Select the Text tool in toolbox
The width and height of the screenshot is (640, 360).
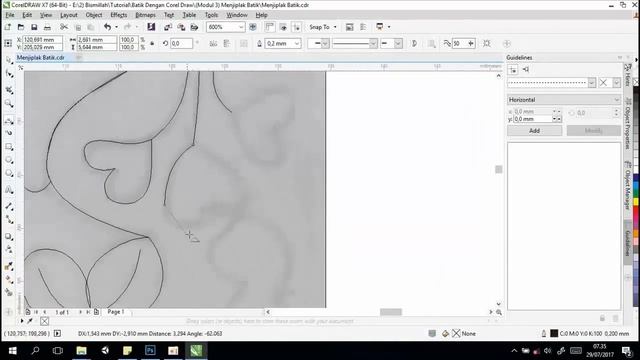[9, 190]
